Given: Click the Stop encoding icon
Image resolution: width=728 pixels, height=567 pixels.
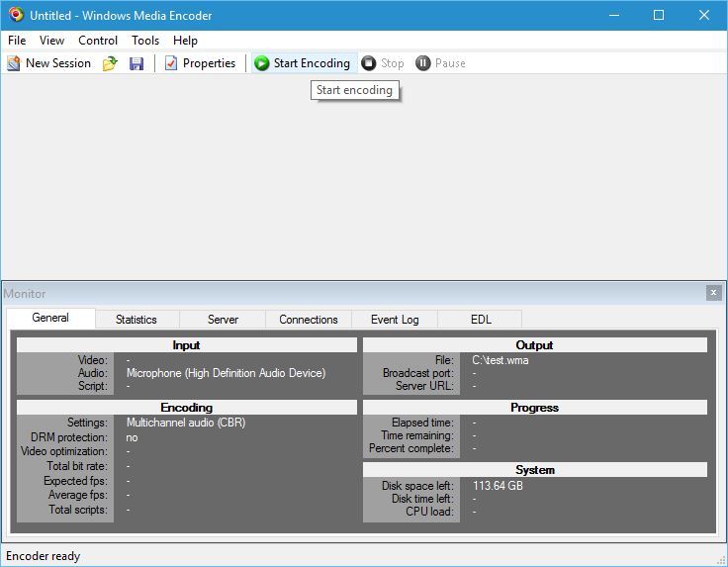Looking at the screenshot, I should [x=369, y=63].
